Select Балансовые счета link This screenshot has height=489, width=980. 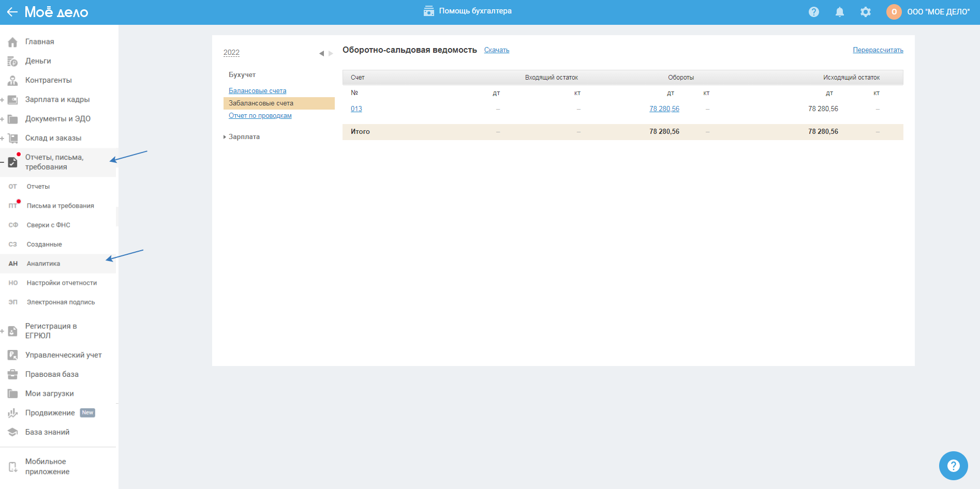tap(257, 91)
